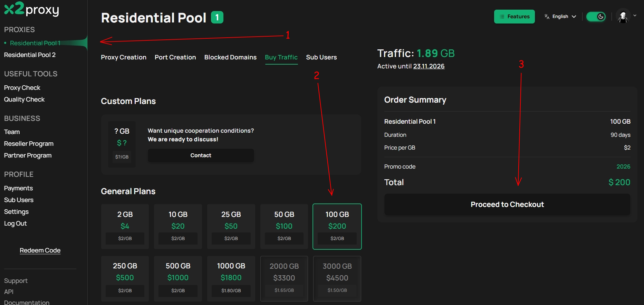Select the 100 GB $200 plan

[x=337, y=227]
